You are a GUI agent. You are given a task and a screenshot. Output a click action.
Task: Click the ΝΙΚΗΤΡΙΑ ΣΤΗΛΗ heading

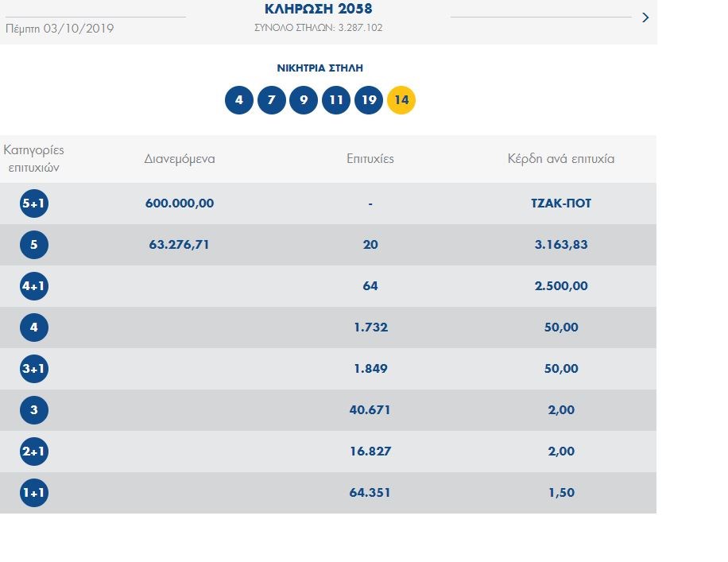click(319, 68)
